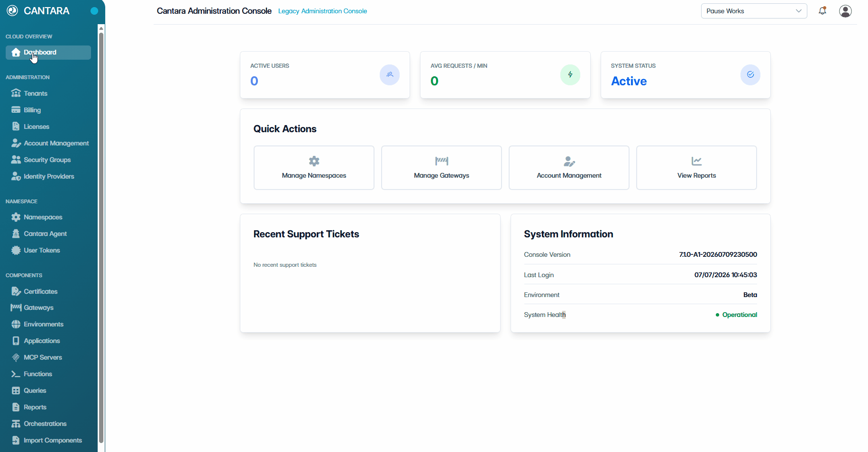The image size is (868, 452).
Task: Click the Orchestrations icon
Action: pyautogui.click(x=16, y=424)
